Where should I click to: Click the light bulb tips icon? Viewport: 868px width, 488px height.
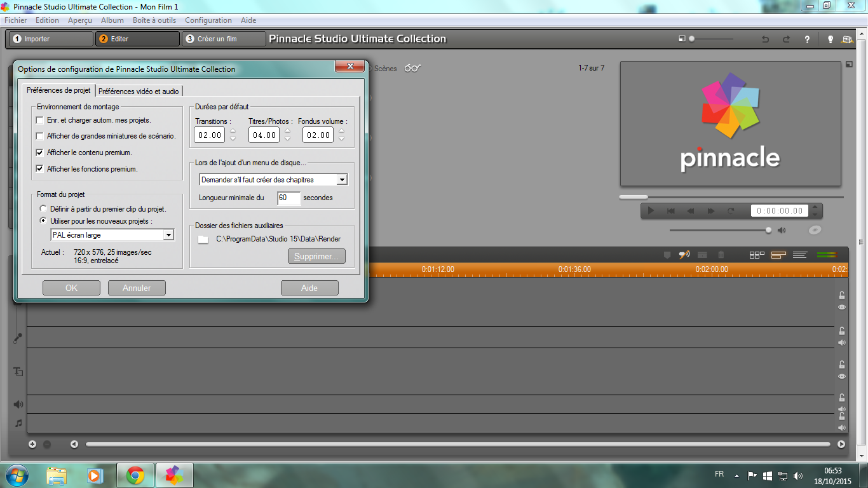830,39
